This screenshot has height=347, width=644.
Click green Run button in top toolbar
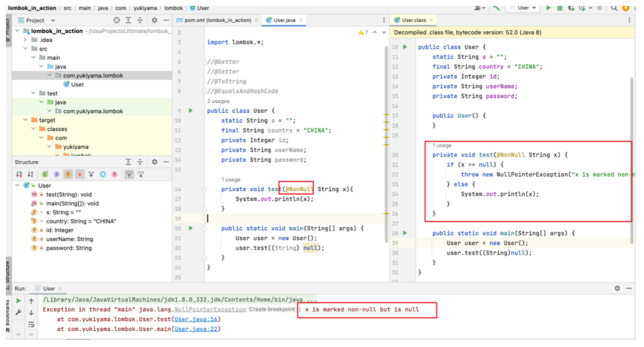point(548,8)
